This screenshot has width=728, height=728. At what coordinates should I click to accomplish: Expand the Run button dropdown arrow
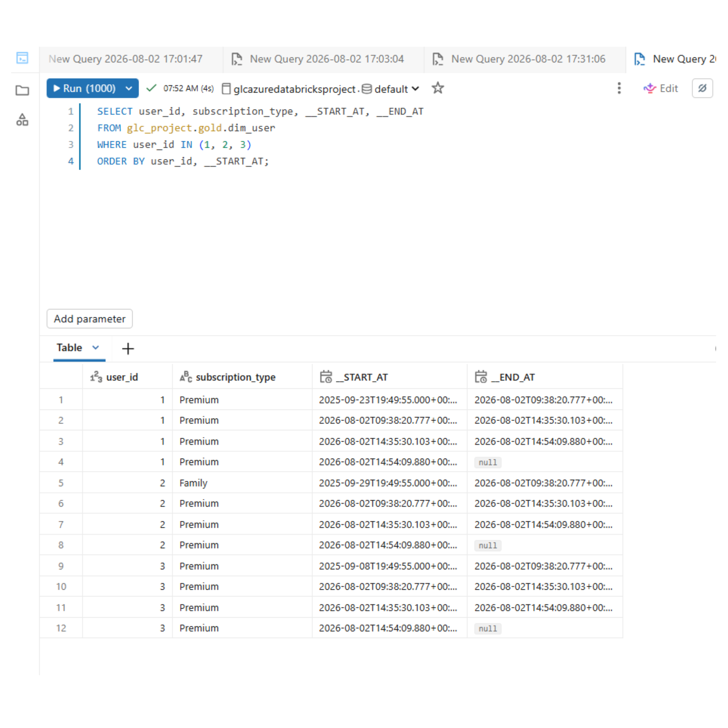point(129,88)
